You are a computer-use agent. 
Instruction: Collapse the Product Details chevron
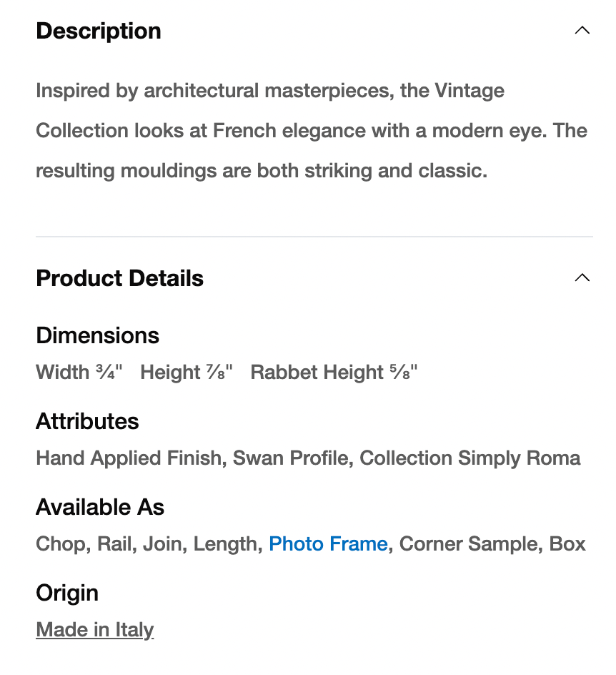(x=582, y=278)
